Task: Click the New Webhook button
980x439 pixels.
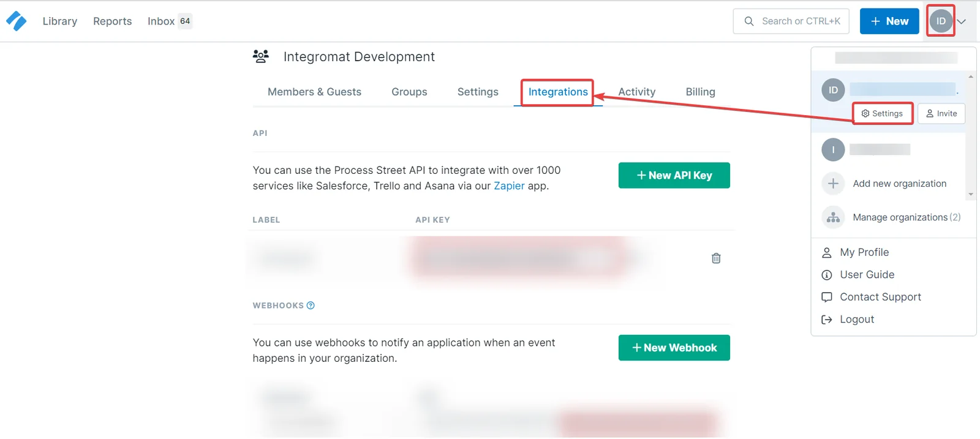Action: 674,348
